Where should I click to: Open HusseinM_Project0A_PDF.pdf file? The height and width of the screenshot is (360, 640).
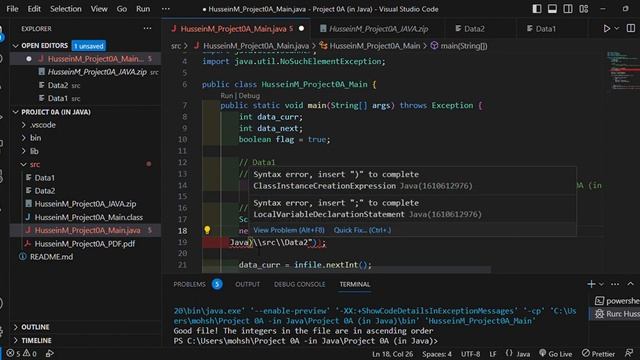[x=84, y=244]
